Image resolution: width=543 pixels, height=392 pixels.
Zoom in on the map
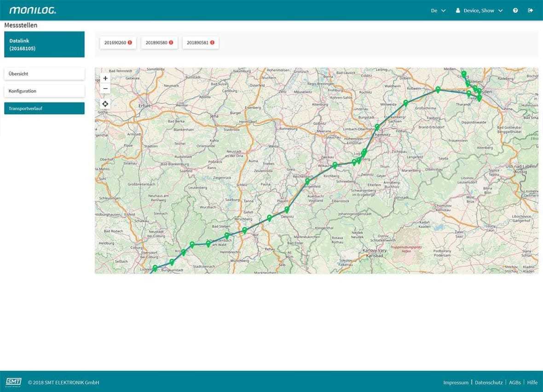pos(105,78)
